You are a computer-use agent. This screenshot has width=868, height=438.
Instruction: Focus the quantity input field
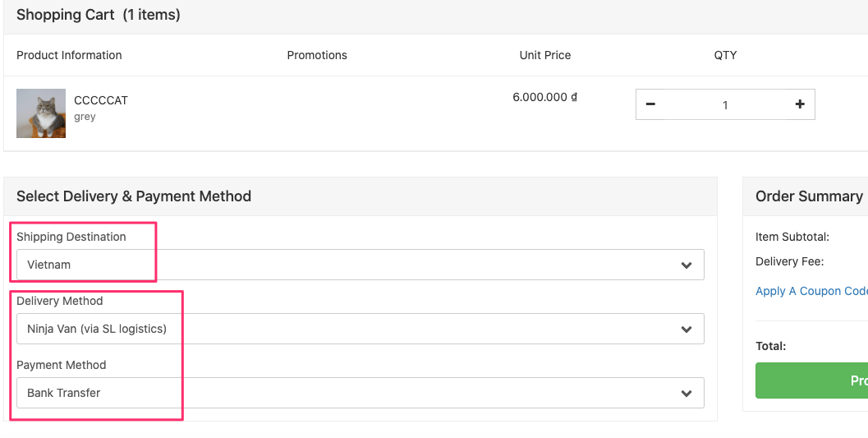click(x=725, y=105)
